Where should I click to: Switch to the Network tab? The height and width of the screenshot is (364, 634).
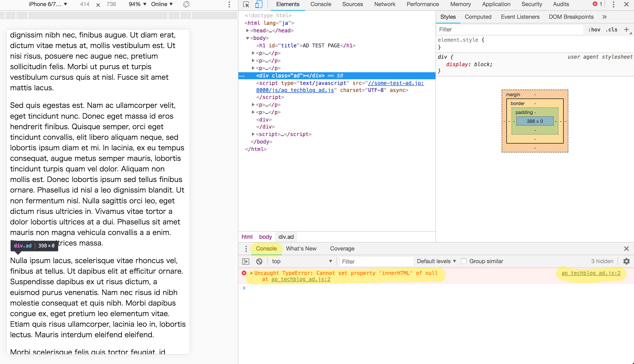pos(384,4)
